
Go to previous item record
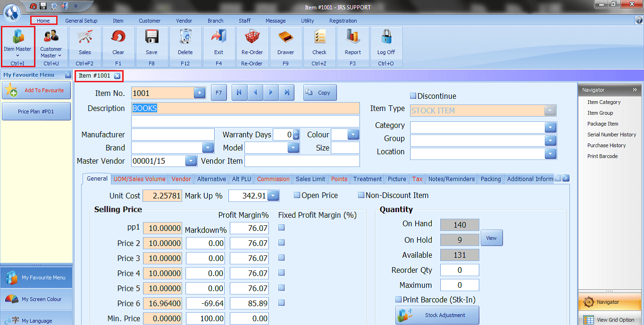pyautogui.click(x=255, y=93)
